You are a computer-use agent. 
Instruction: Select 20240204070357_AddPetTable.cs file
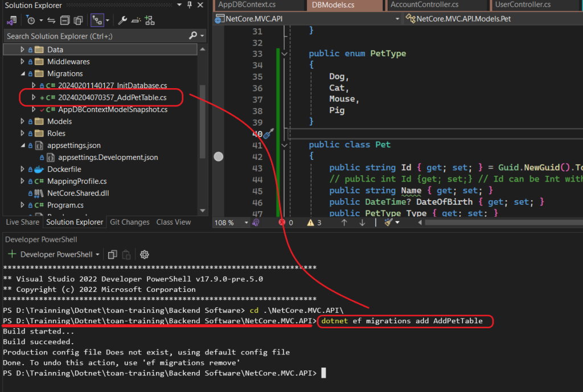click(x=112, y=97)
